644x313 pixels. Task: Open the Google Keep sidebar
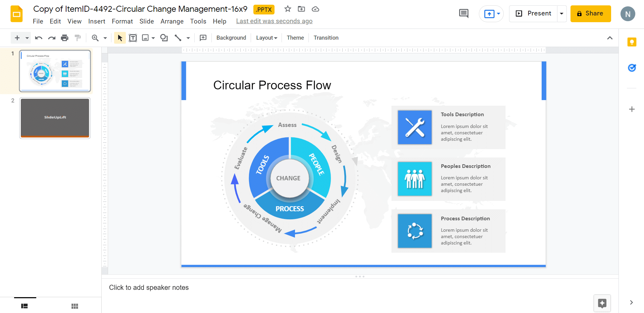coord(632,42)
